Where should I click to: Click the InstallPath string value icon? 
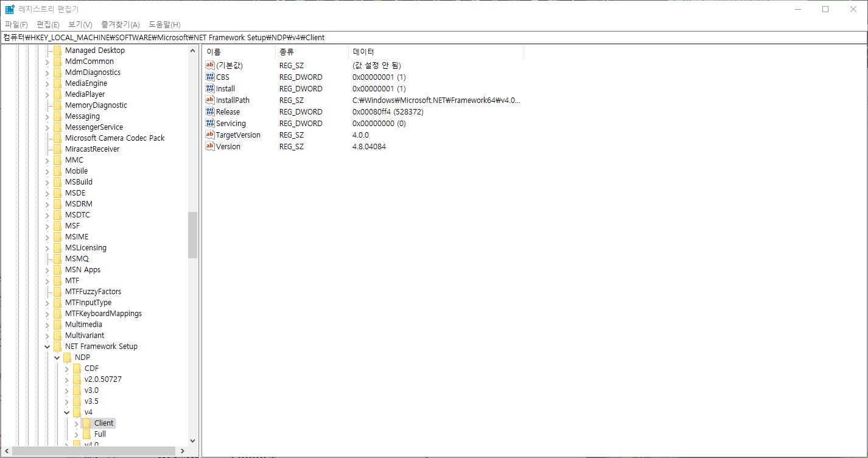point(210,100)
